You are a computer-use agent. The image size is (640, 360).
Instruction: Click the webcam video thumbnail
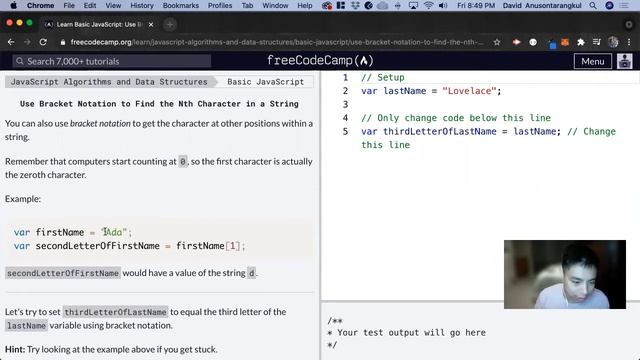[x=564, y=274]
